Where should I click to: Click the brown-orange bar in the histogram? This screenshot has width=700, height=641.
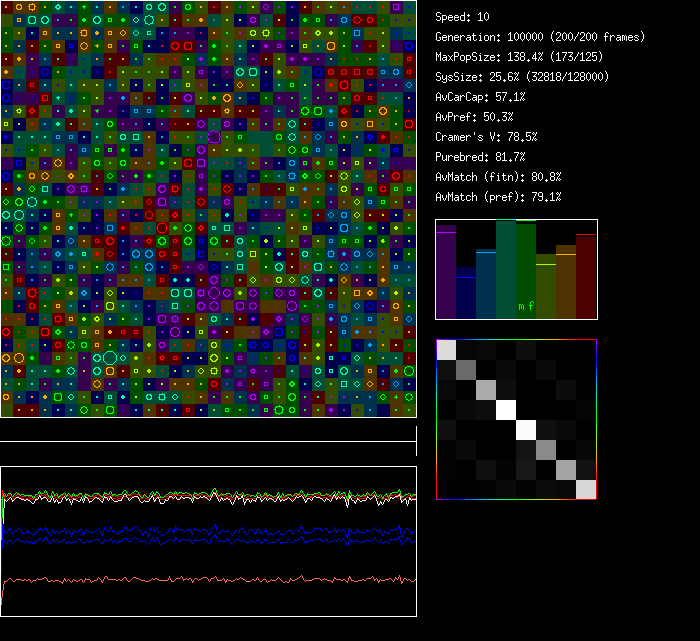(566, 283)
